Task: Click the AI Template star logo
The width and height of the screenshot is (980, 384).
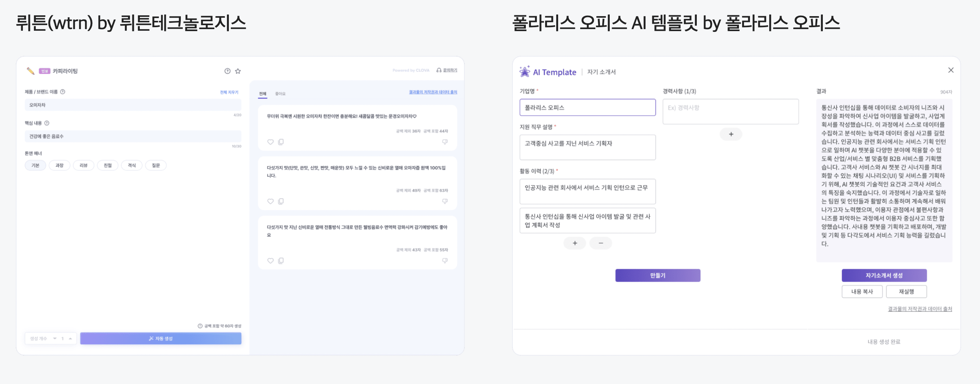Action: [525, 72]
